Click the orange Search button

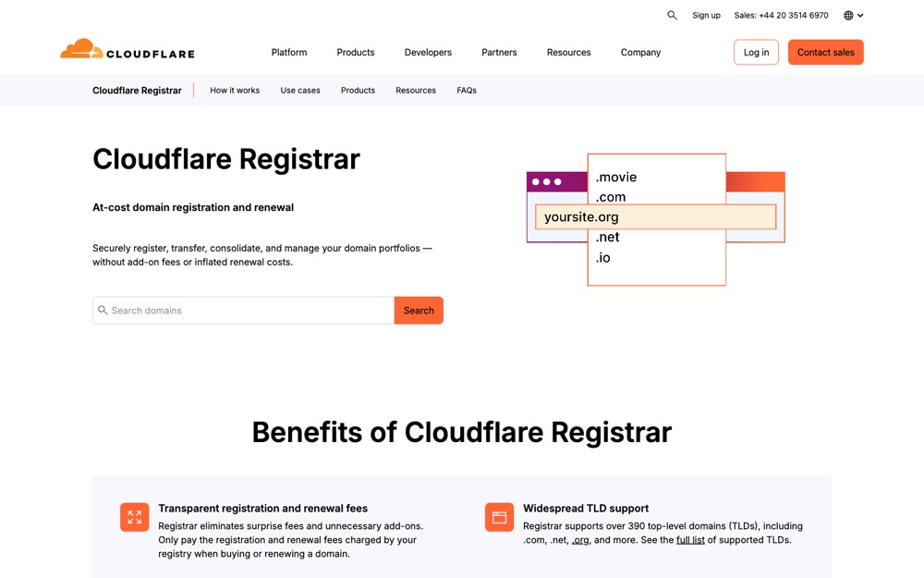tap(419, 310)
